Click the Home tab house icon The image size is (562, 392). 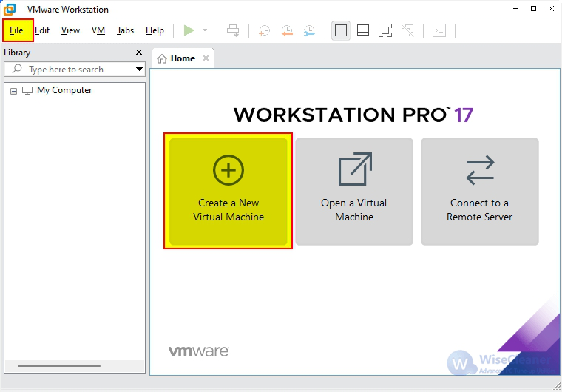point(162,58)
